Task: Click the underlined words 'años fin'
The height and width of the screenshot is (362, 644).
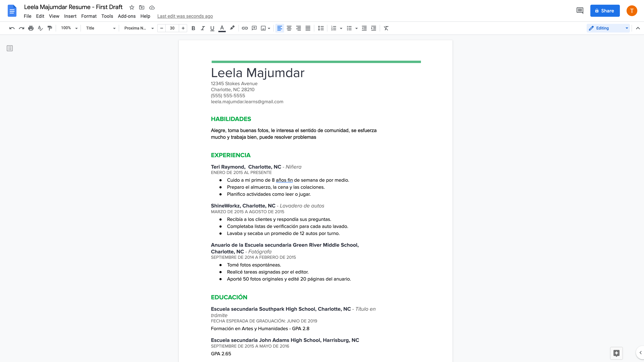Action: click(x=284, y=180)
